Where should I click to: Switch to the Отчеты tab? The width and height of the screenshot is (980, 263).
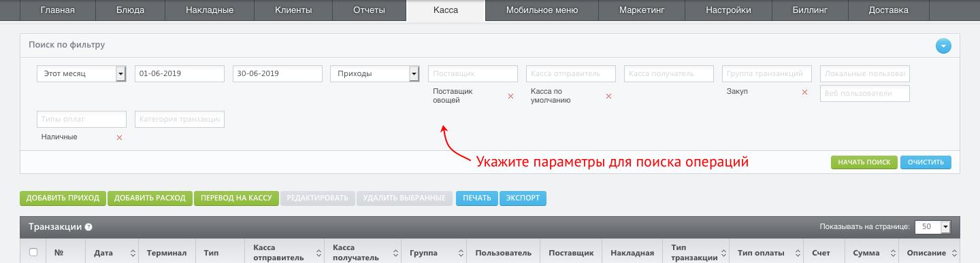coord(369,10)
